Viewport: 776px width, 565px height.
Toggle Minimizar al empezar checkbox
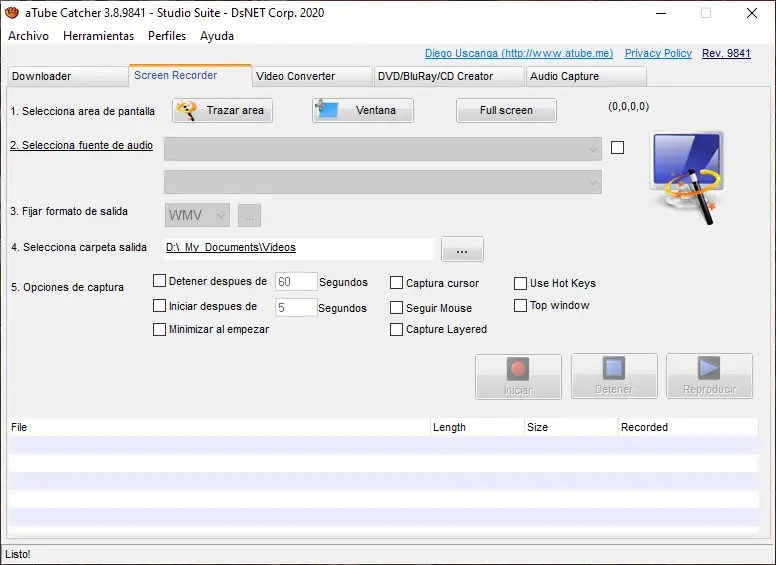point(159,330)
